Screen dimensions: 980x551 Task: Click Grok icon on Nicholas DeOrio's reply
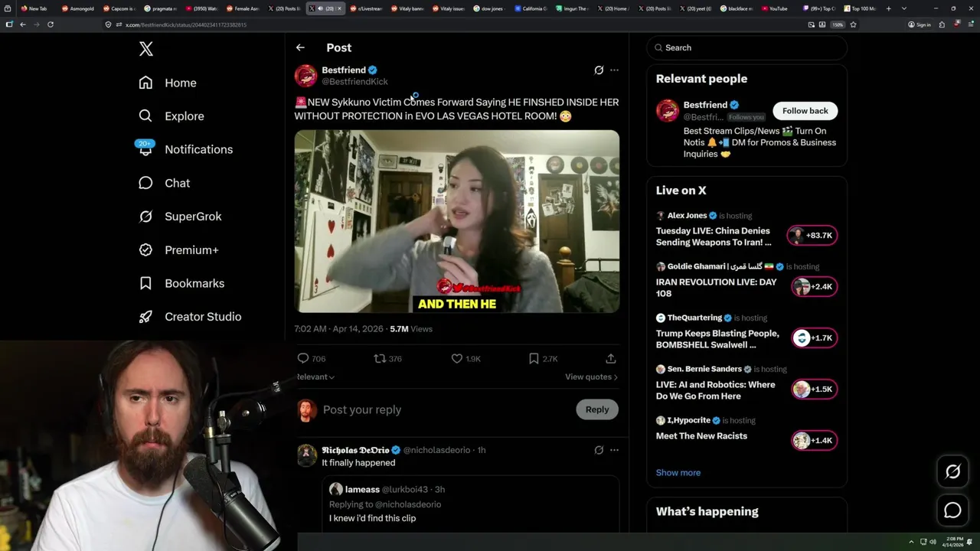point(599,450)
